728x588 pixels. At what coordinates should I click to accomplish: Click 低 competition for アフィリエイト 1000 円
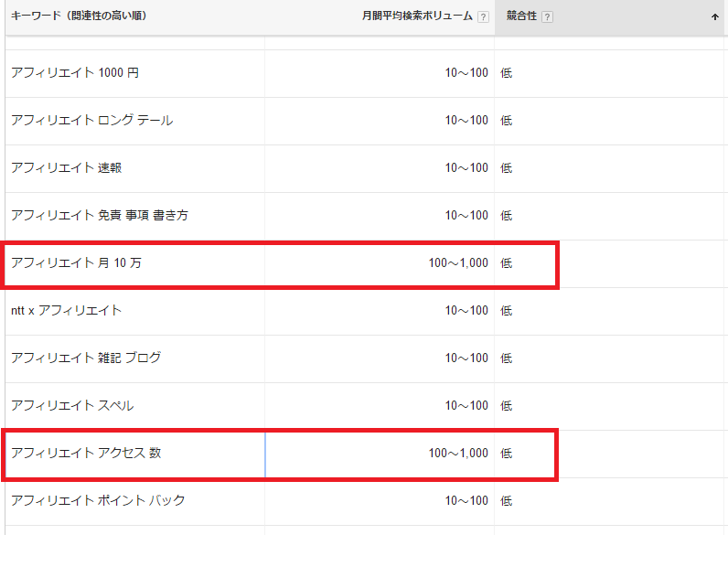pos(506,73)
